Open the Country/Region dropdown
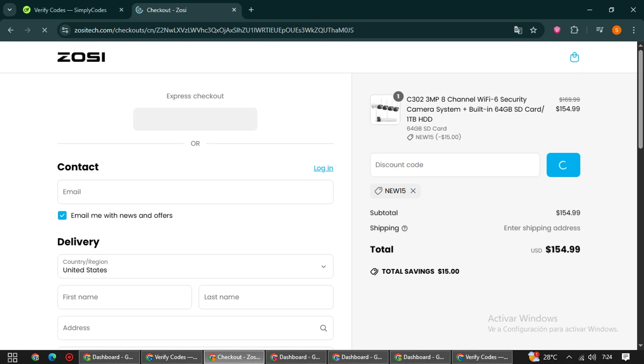Viewport: 644px width, 364px height. pyautogui.click(x=195, y=266)
